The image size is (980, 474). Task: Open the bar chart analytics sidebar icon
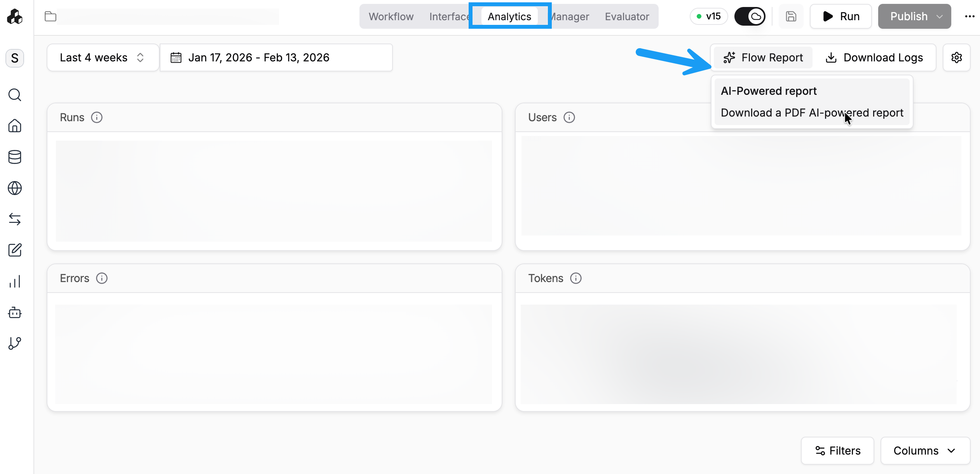coord(15,281)
